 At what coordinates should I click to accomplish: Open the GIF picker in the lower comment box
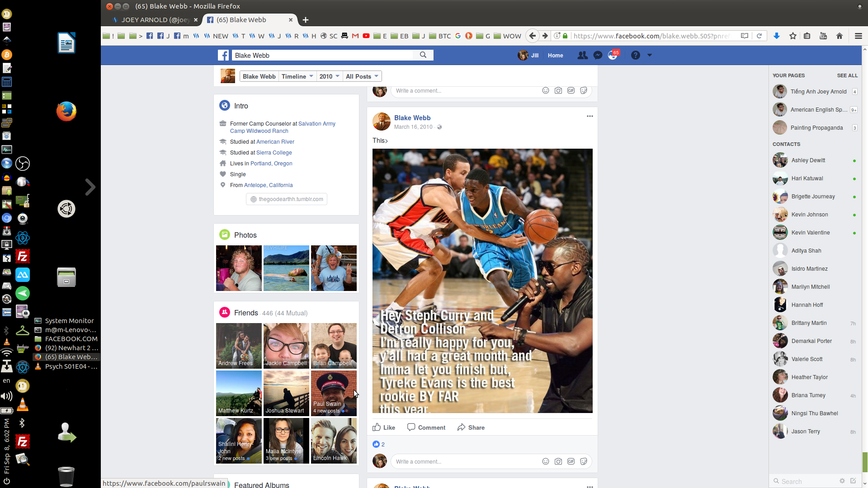(x=571, y=461)
